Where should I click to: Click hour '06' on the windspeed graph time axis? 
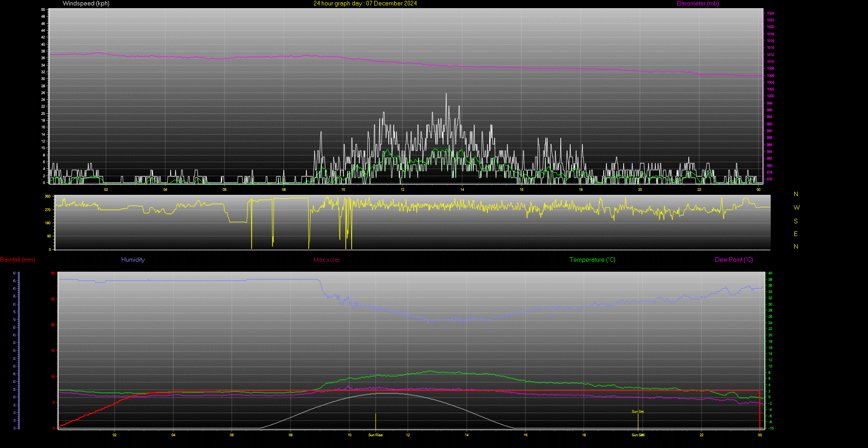click(x=224, y=189)
